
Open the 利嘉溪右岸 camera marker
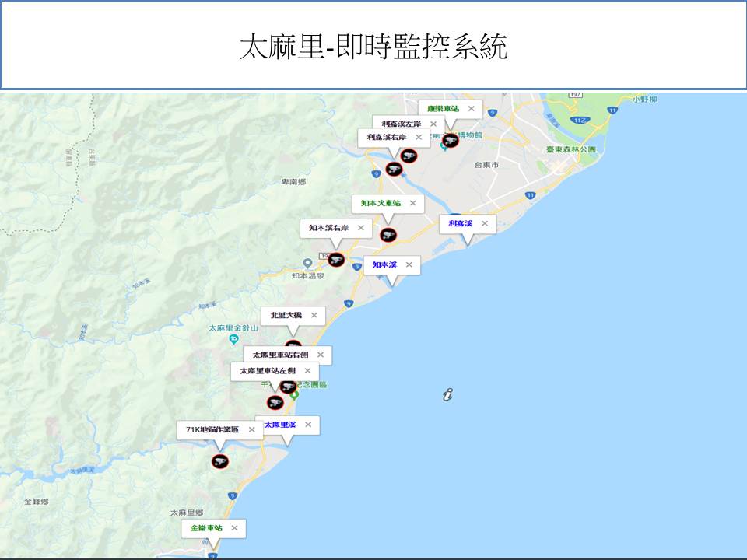[x=394, y=169]
